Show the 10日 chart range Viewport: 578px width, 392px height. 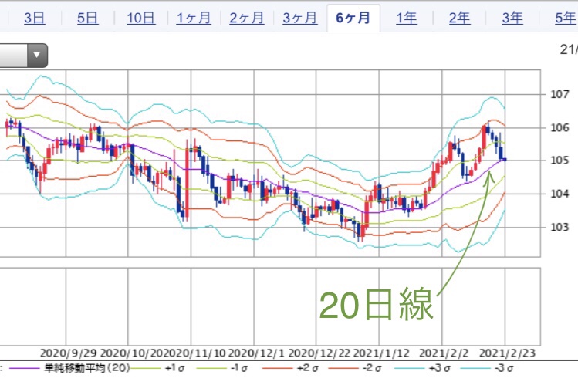140,19
